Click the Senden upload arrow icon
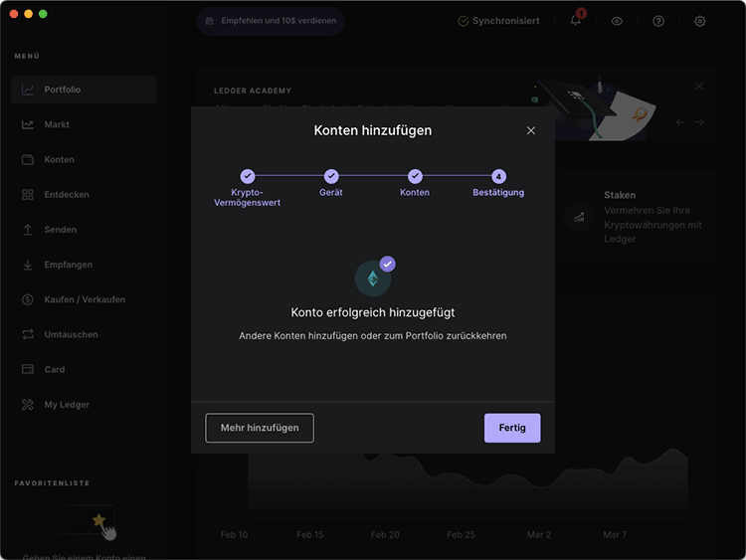Screen dimensions: 746x560 pyautogui.click(x=28, y=230)
